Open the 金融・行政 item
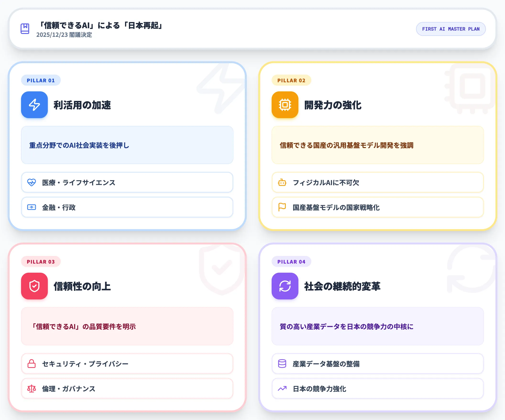Viewport: 505px width, 420px height. pyautogui.click(x=127, y=207)
